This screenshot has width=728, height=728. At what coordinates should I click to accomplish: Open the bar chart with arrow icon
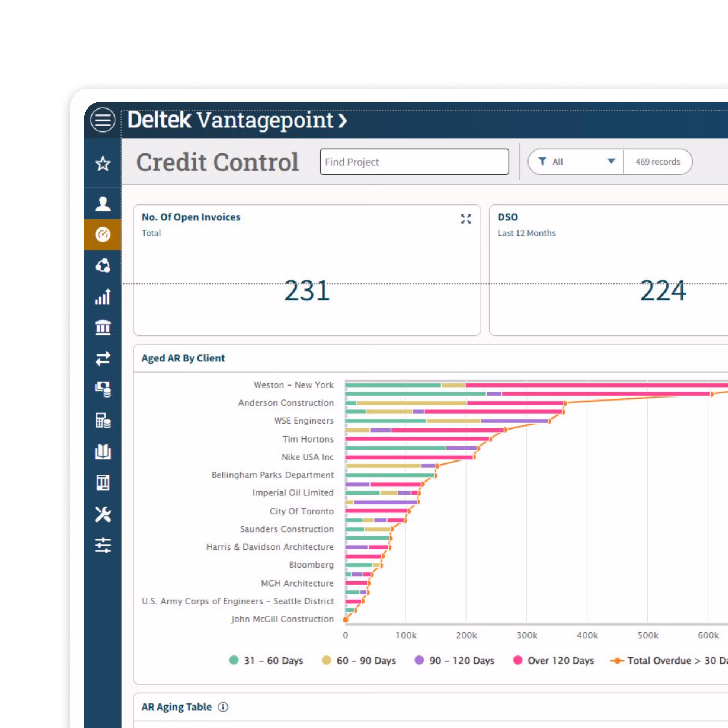103,297
